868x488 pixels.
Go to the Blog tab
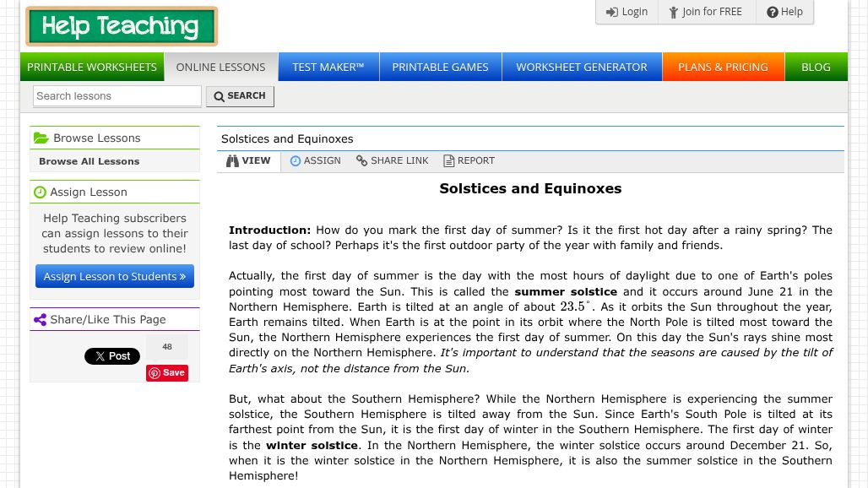tap(816, 67)
